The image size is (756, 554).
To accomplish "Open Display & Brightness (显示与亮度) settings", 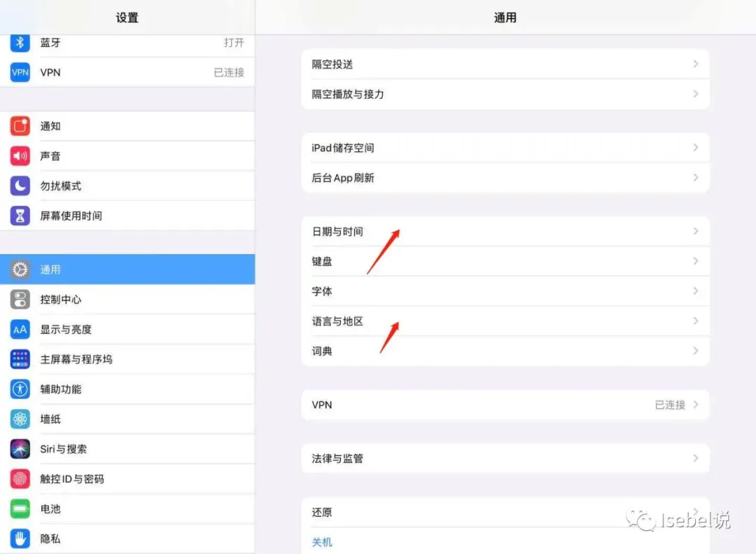I will click(66, 329).
